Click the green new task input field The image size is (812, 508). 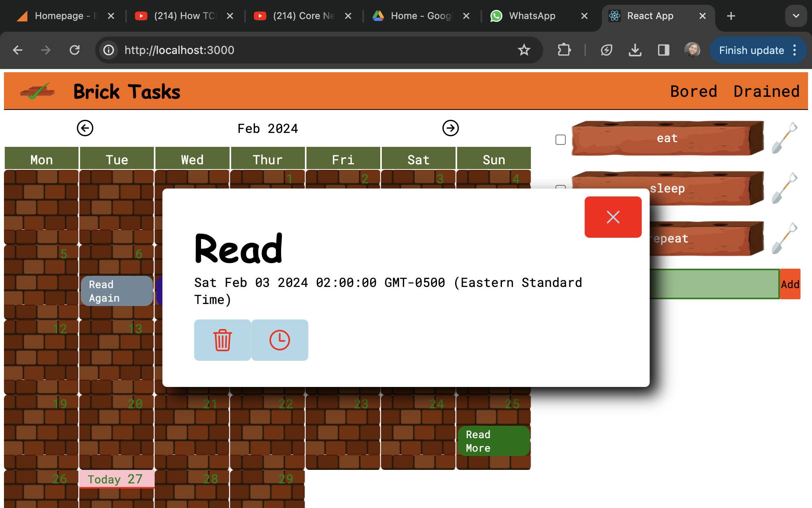(x=714, y=284)
